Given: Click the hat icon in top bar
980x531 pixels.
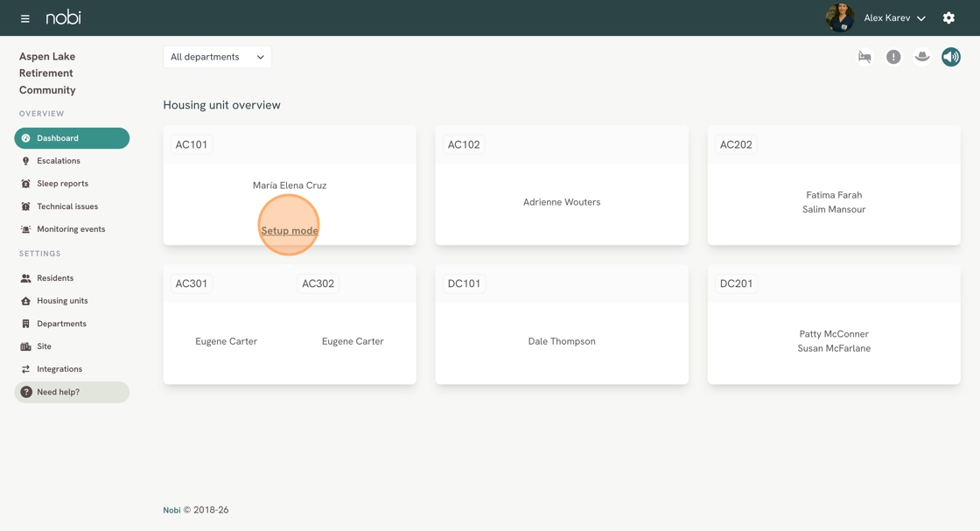Looking at the screenshot, I should (x=922, y=57).
